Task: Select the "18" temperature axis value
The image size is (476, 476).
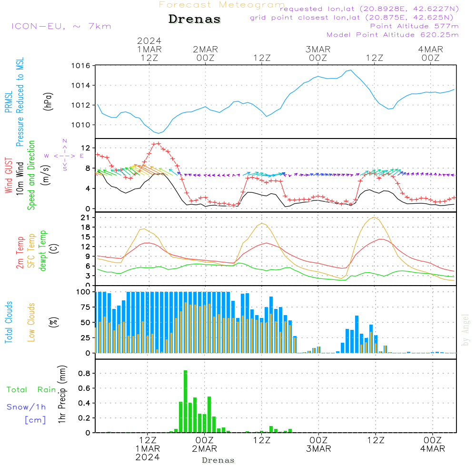Action: [85, 227]
